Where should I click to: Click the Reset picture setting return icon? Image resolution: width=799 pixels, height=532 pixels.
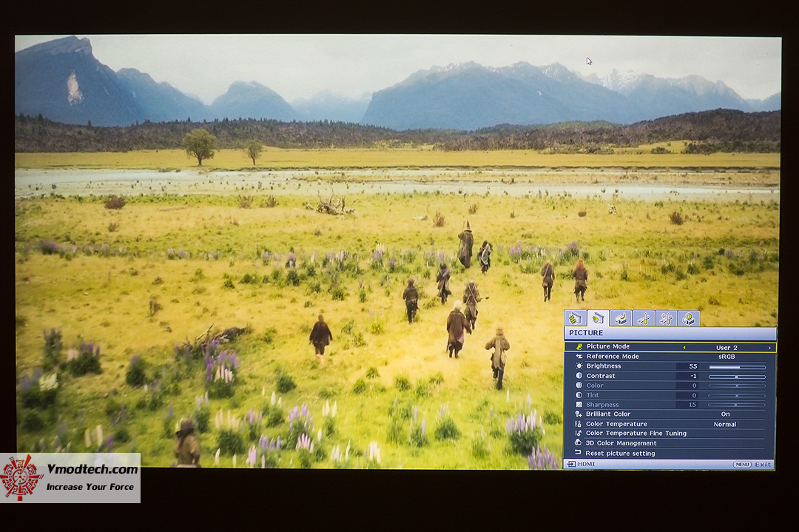click(578, 453)
